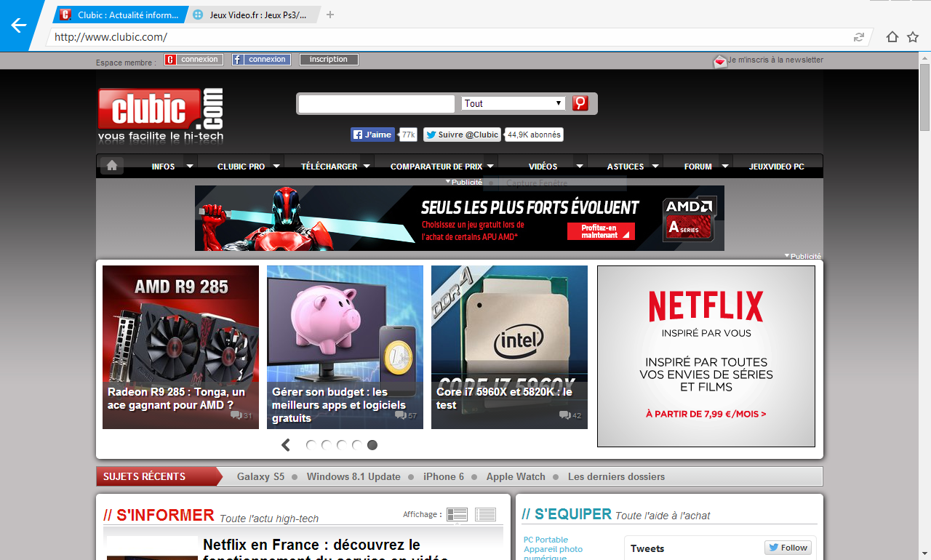931x560 pixels.
Task: Go to browser home page icon
Action: (892, 37)
